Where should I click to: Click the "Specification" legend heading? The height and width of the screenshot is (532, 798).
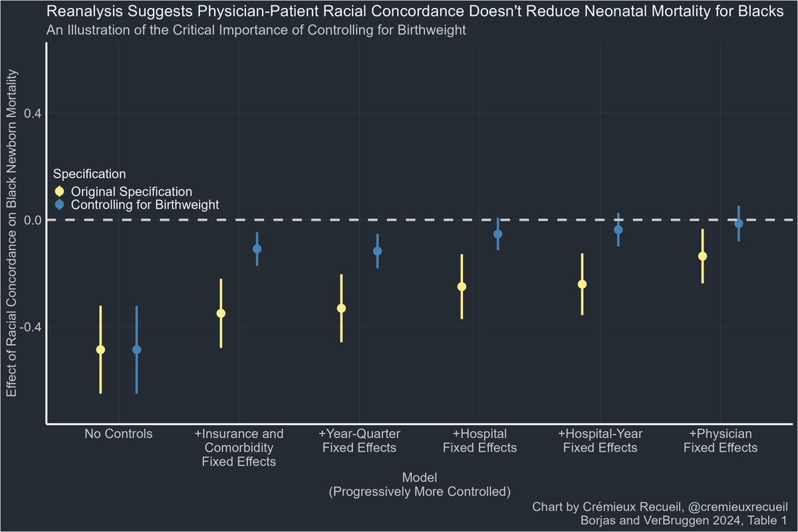(89, 175)
